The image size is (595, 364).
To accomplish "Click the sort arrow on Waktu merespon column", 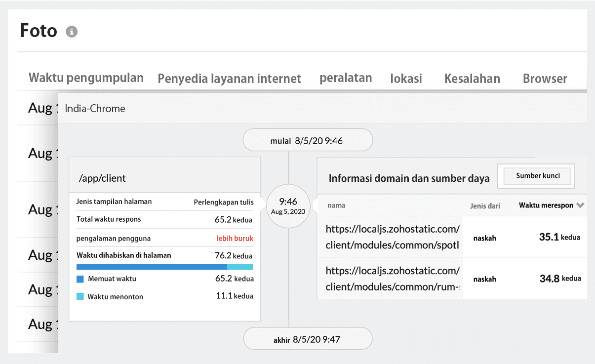I will tap(582, 205).
